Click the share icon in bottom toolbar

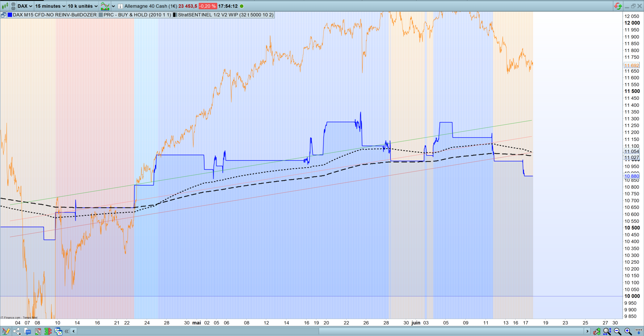pyautogui.click(x=17, y=331)
